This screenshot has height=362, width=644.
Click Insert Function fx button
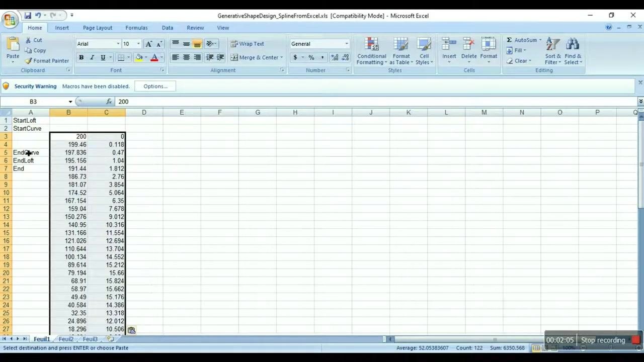click(x=109, y=102)
